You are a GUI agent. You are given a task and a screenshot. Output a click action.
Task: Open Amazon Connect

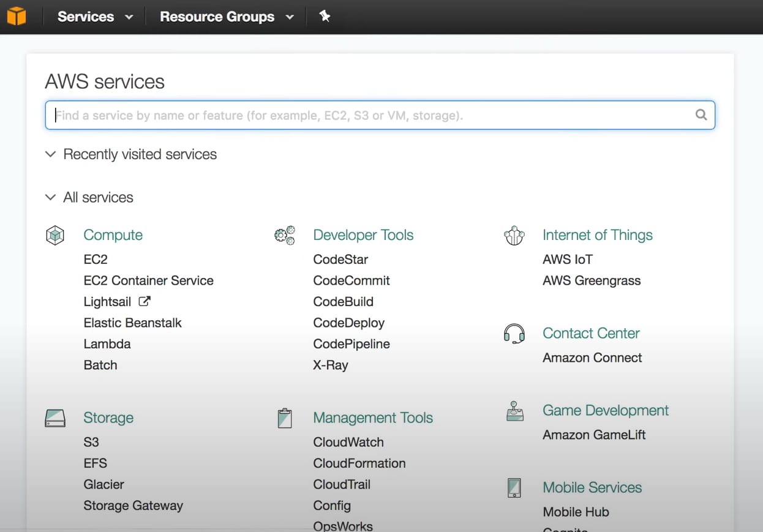592,358
